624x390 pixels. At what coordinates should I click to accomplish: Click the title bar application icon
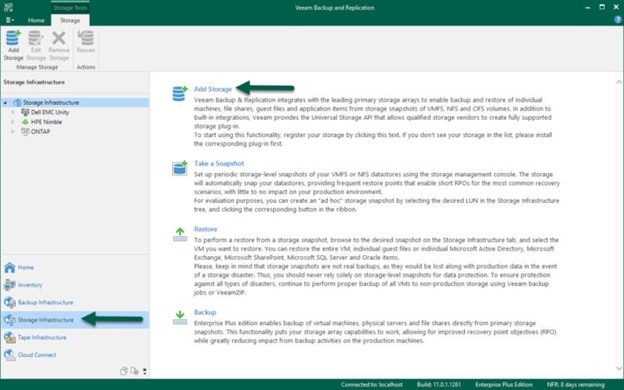tap(8, 7)
